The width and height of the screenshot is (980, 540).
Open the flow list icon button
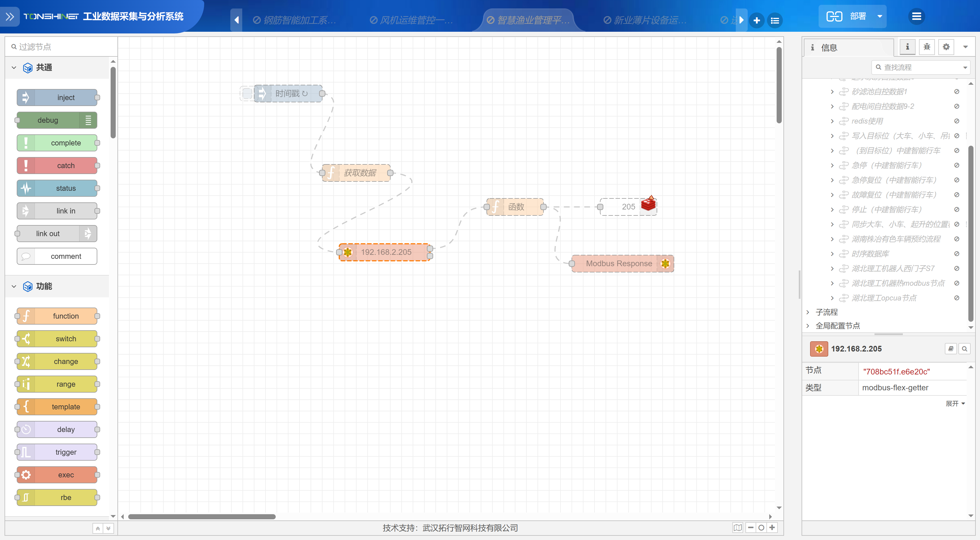click(775, 20)
